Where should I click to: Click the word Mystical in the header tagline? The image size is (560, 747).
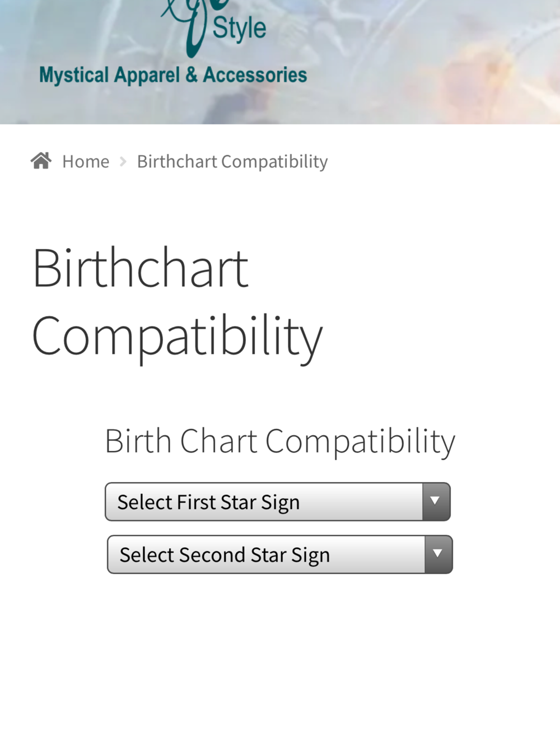pos(74,75)
